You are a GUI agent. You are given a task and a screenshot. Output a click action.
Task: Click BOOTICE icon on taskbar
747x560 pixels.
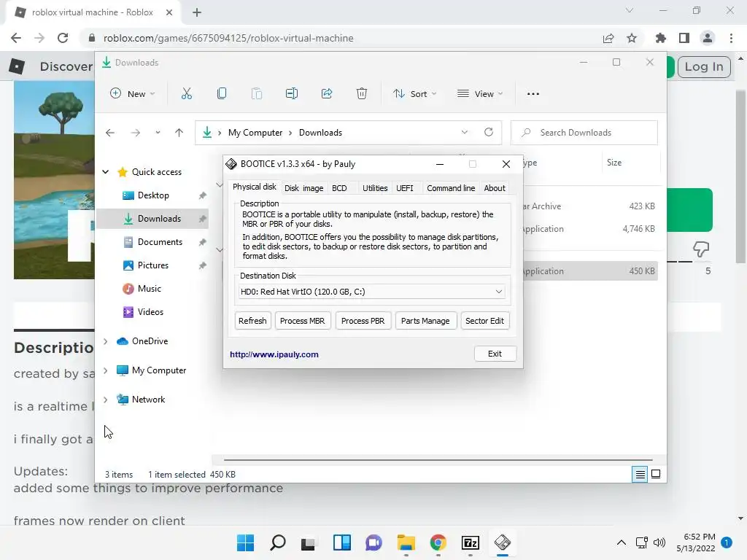[x=502, y=542]
